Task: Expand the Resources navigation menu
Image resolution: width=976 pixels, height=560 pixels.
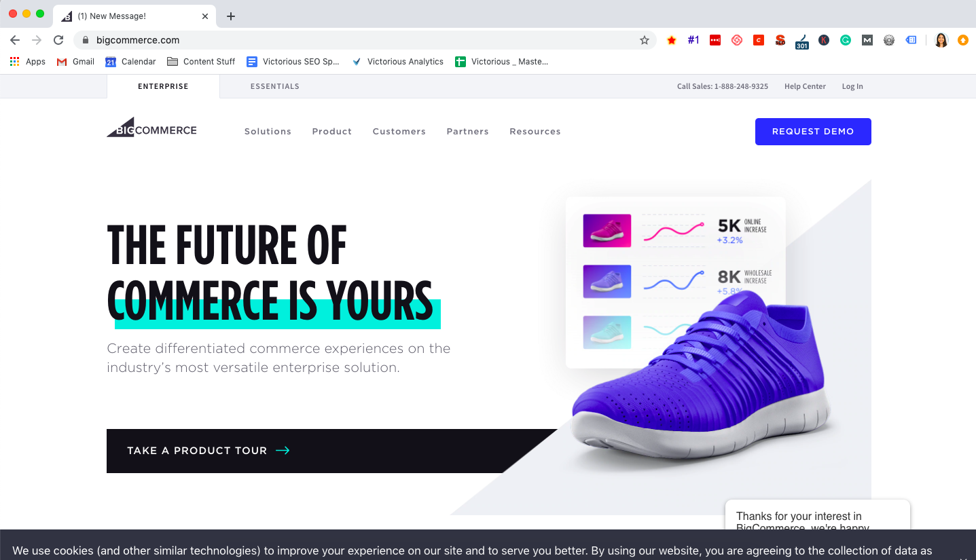Action: [535, 132]
